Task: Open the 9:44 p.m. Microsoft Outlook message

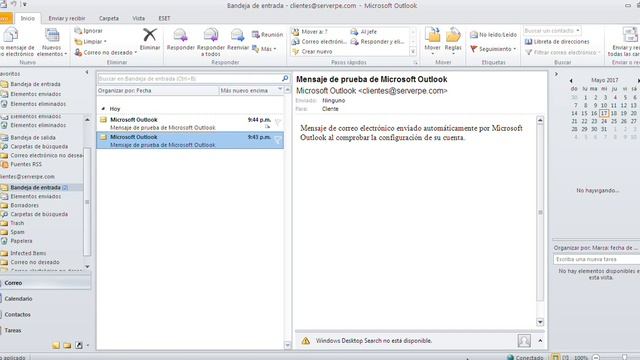Action: pos(190,123)
